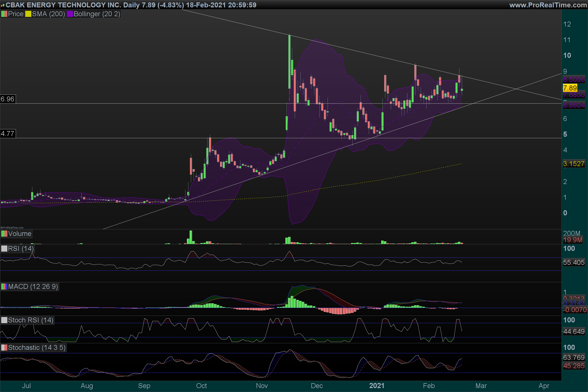588x392 pixels.
Task: Select the 4.77 horizontal line label
Action: (x=8, y=134)
